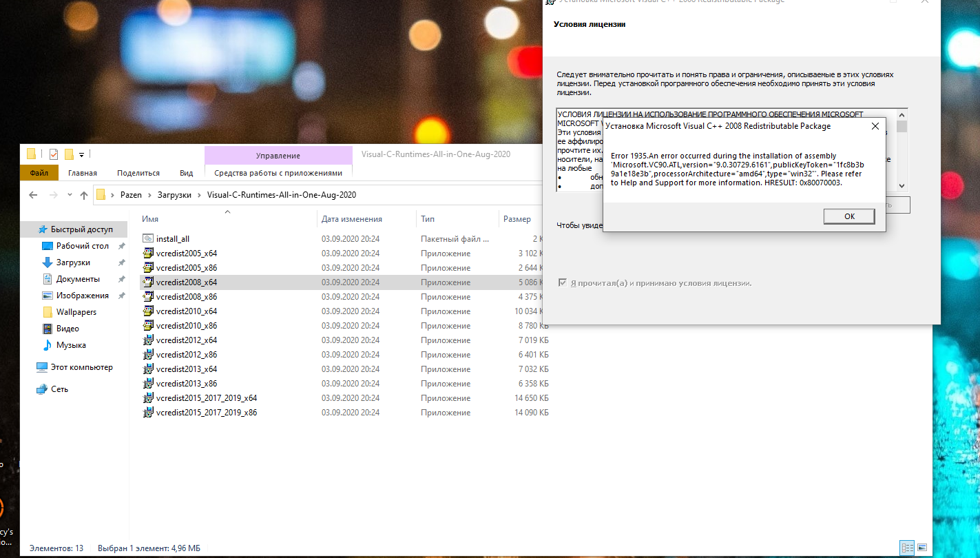Click the vcredist2012_x86 file icon
The width and height of the screenshot is (980, 558).
[x=147, y=355]
